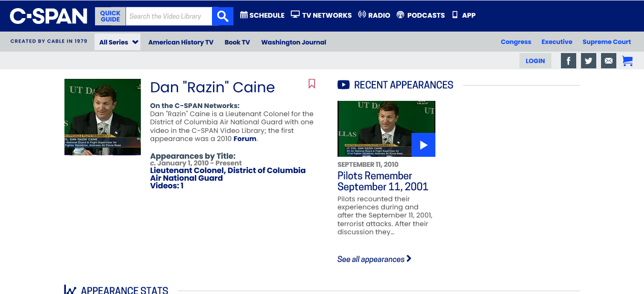Share via email envelope icon
This screenshot has width=644, height=294.
tap(609, 61)
